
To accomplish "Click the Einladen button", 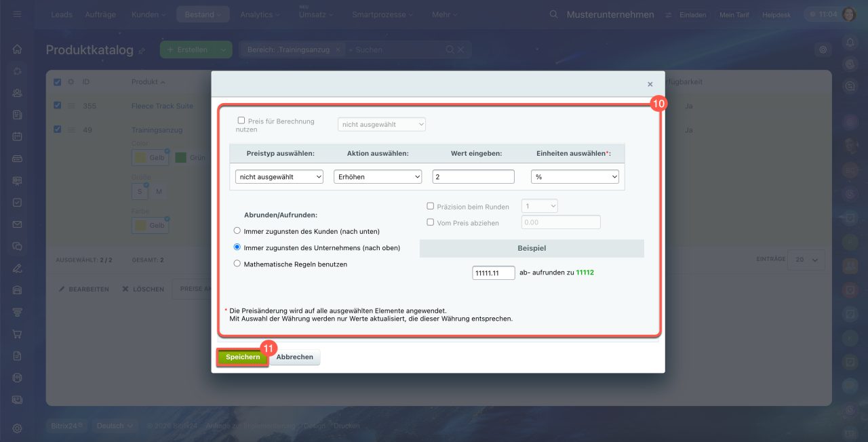I will [692, 15].
